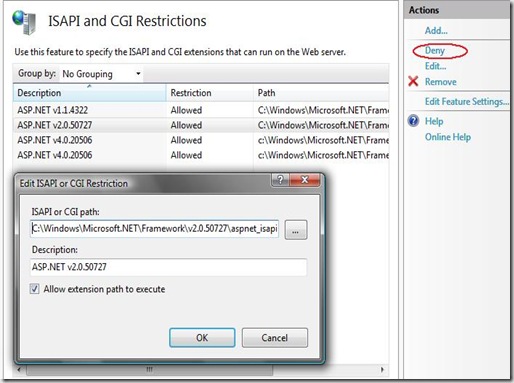
Task: Click the Edit... action link
Action: click(435, 66)
